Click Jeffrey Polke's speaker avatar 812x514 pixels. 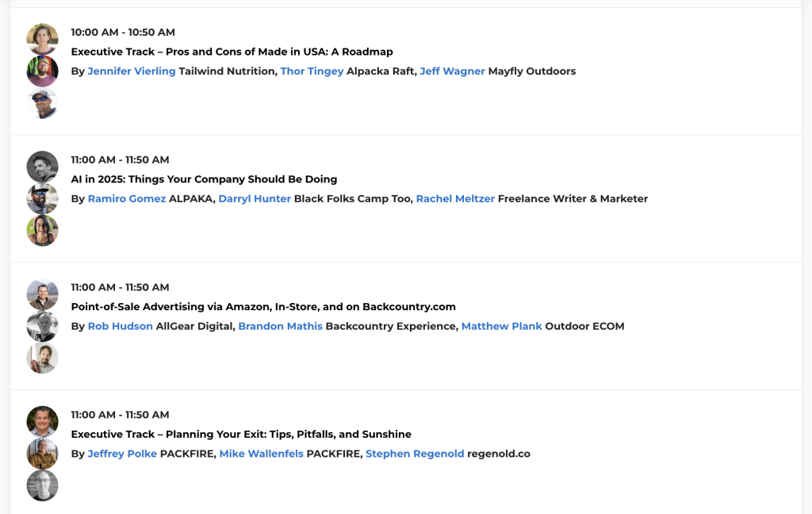pyautogui.click(x=42, y=422)
